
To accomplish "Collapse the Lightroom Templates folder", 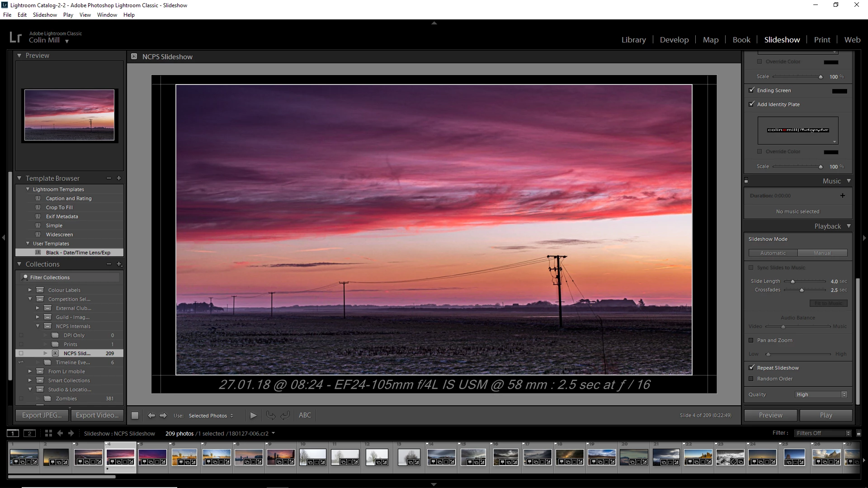I will pyautogui.click(x=28, y=189).
